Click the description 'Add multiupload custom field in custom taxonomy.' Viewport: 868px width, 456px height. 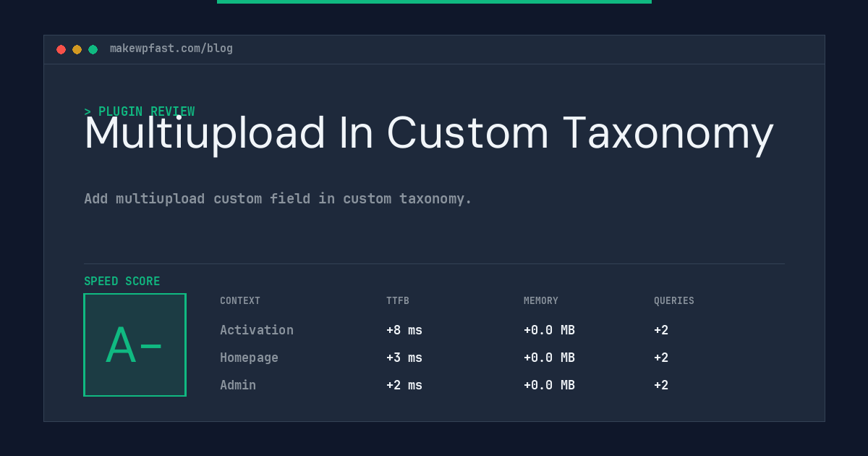click(278, 198)
